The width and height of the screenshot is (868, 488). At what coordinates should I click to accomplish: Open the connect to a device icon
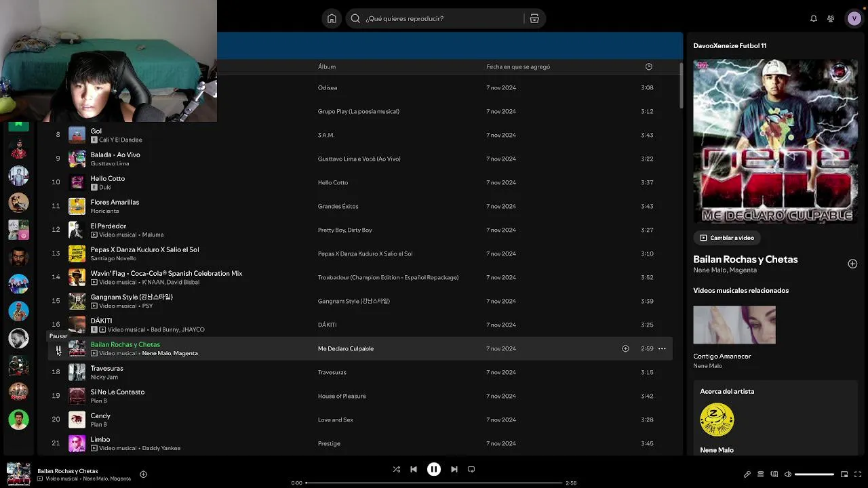[x=774, y=474]
